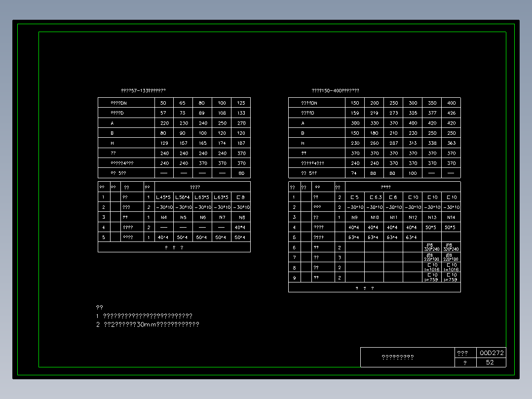Click the channel steel spec ⊏5

pos(354,198)
